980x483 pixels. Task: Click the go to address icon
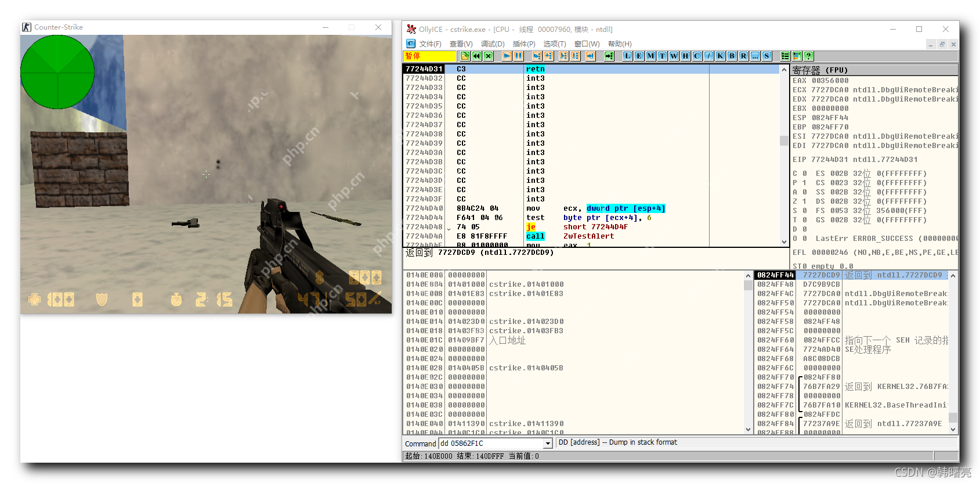[609, 56]
